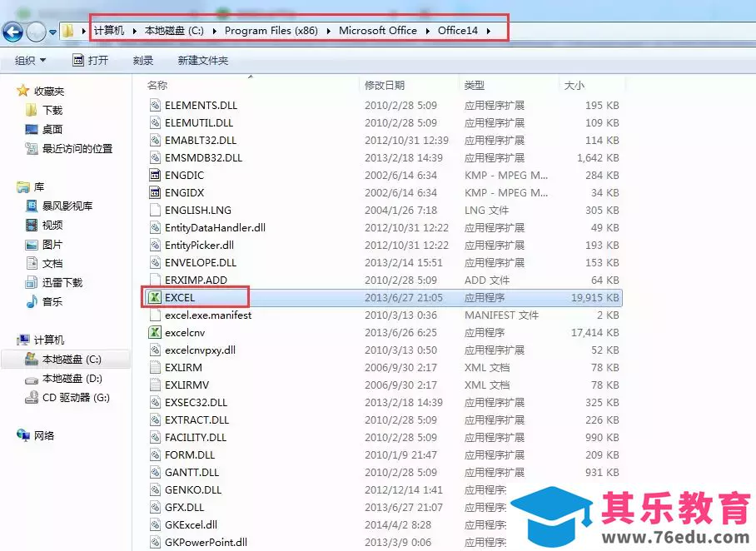Open the 音乐 library
This screenshot has height=551, width=756.
[x=52, y=302]
